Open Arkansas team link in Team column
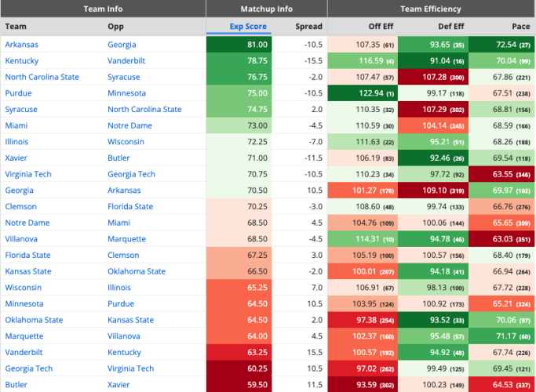The height and width of the screenshot is (392, 536). click(21, 45)
